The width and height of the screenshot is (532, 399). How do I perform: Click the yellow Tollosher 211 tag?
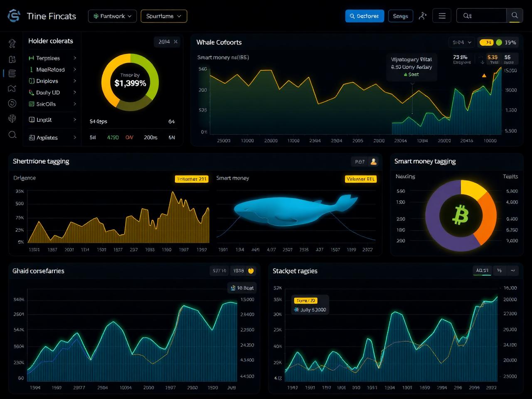[x=192, y=179]
